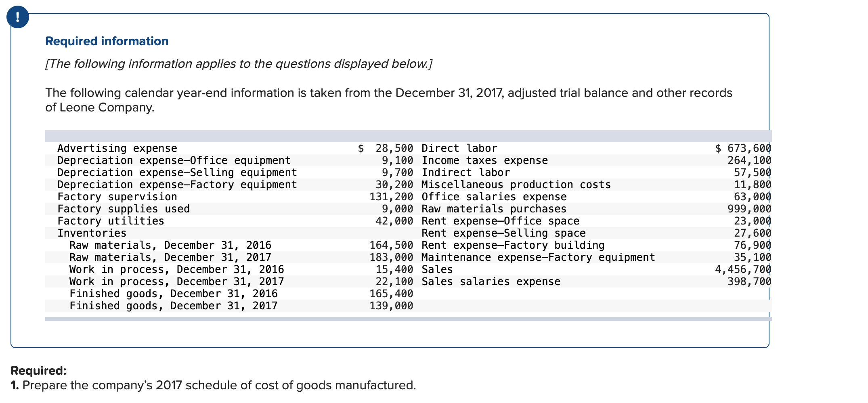Select the 'Miscellaneous production costs' label
The height and width of the screenshot is (403, 868).
(516, 185)
